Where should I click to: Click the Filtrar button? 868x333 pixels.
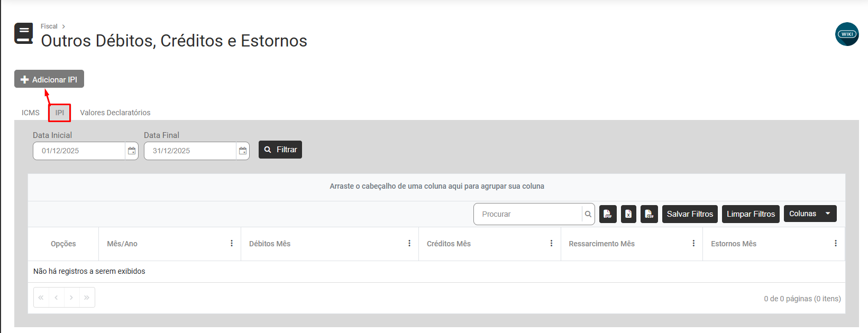click(x=280, y=150)
